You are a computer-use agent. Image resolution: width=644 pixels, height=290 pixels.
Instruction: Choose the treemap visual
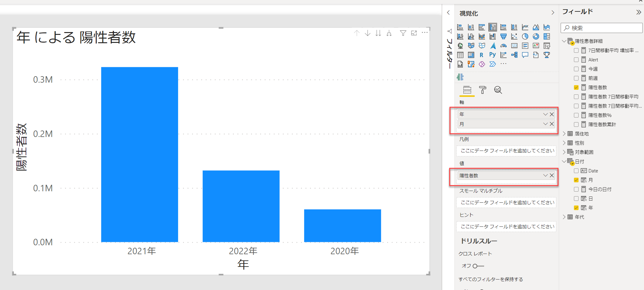point(547,36)
